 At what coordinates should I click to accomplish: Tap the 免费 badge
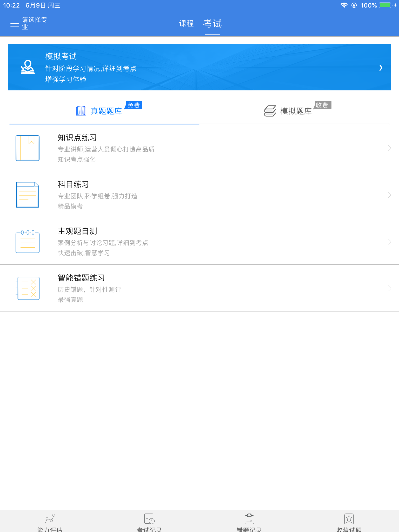(134, 105)
